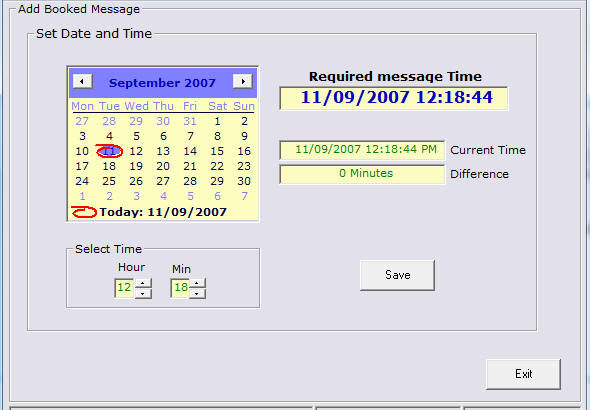This screenshot has height=410, width=590.
Task: Open the September 2007 month title
Action: (x=162, y=83)
